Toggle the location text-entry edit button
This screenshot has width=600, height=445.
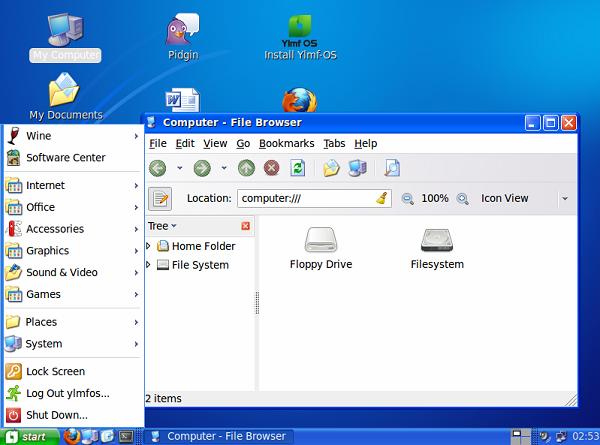click(x=160, y=198)
